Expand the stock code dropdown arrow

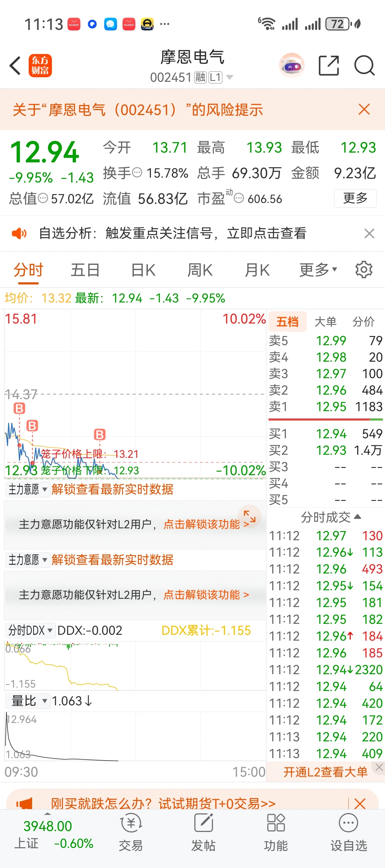[x=229, y=78]
